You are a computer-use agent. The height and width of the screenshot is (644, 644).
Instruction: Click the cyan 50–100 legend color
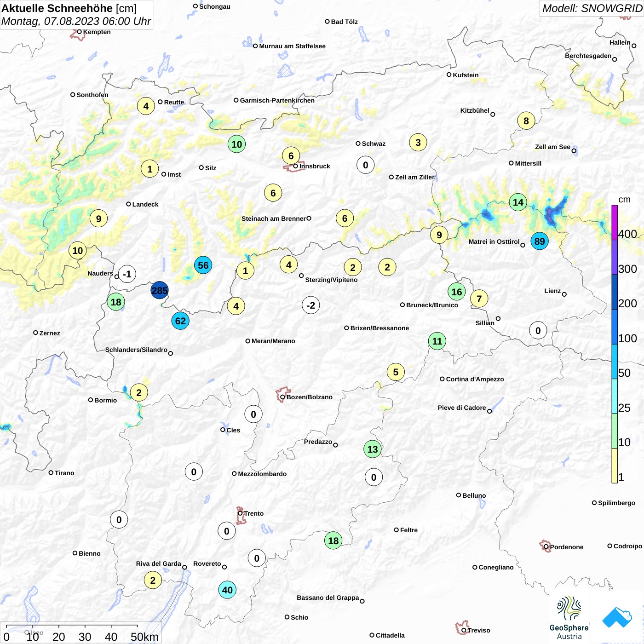pyautogui.click(x=615, y=361)
